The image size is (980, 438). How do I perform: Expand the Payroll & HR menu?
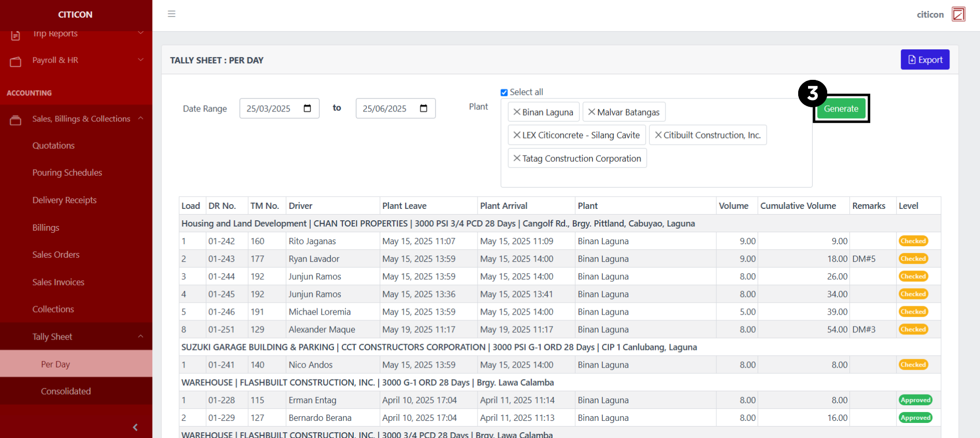pyautogui.click(x=140, y=60)
